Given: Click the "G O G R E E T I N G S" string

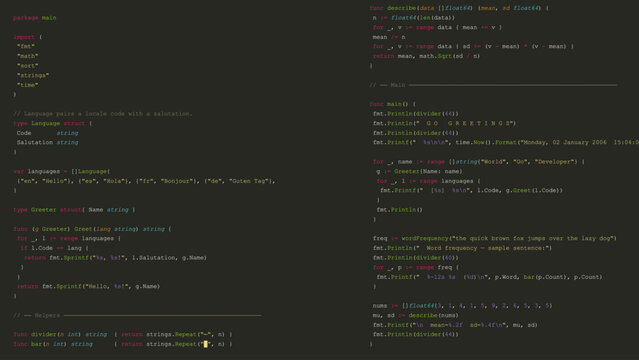Looking at the screenshot, I should pyautogui.click(x=465, y=123).
